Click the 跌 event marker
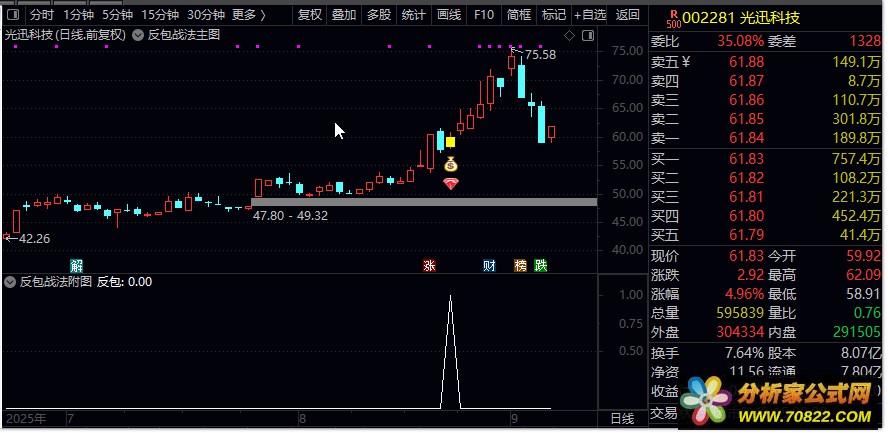 tap(541, 265)
